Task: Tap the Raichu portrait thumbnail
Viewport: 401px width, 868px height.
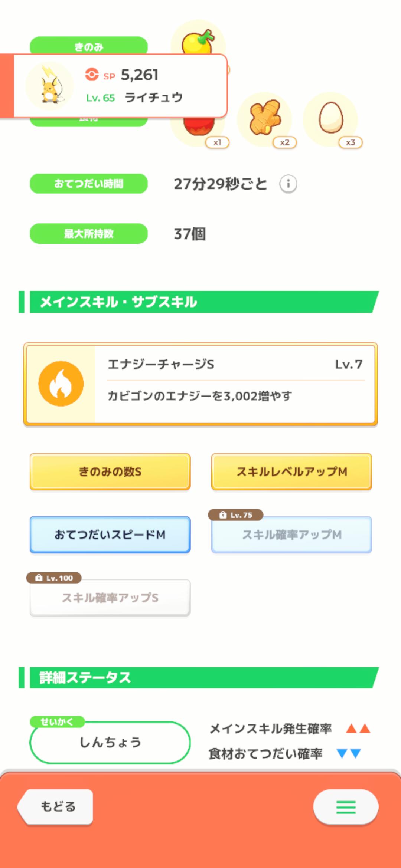Action: [x=50, y=86]
